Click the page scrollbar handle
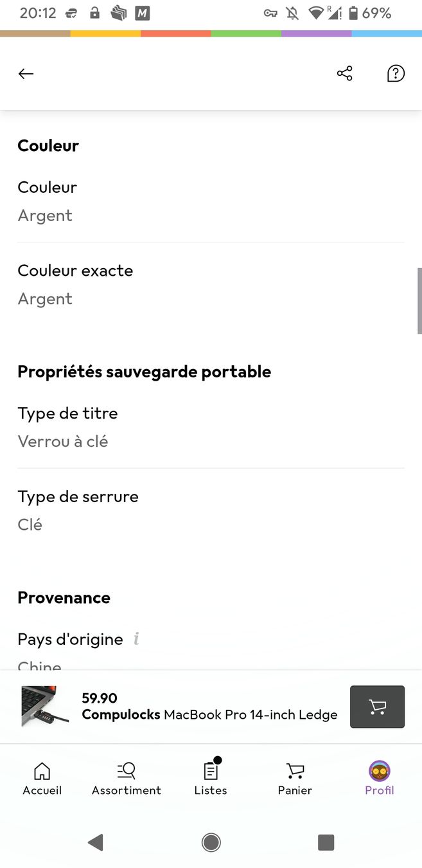422x868 pixels. pos(419,301)
